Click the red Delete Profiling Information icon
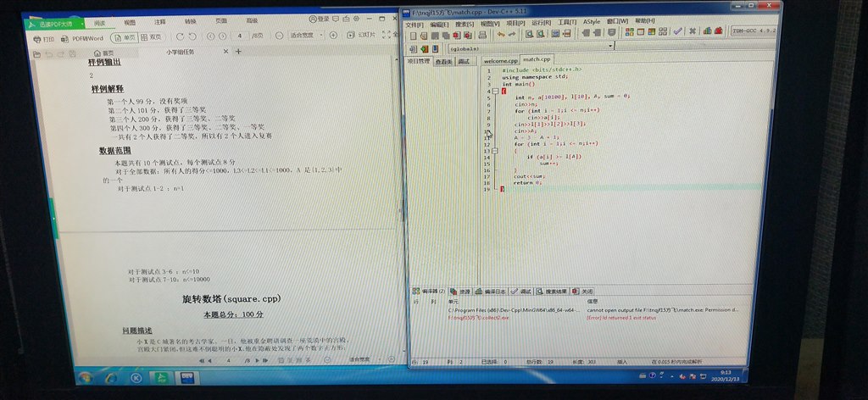This screenshot has width=868, height=400. (719, 31)
